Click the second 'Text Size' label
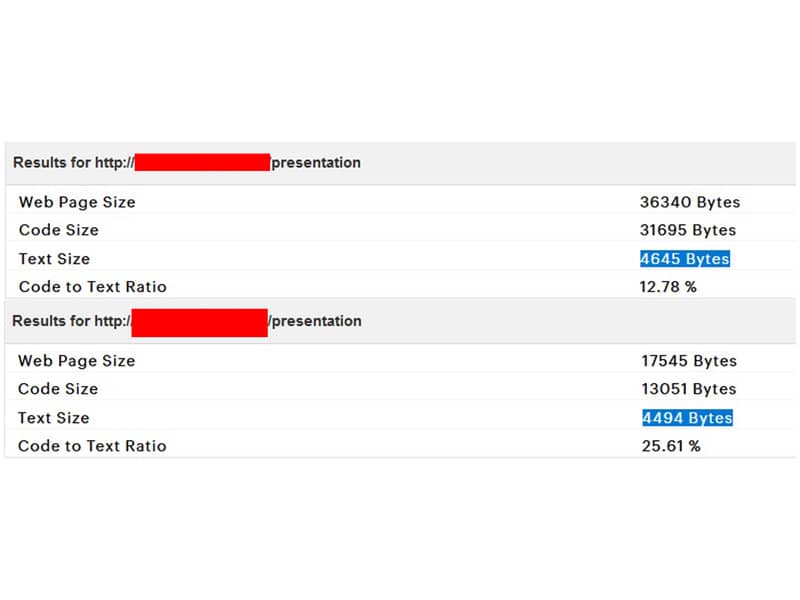The width and height of the screenshot is (800, 600). 53,418
